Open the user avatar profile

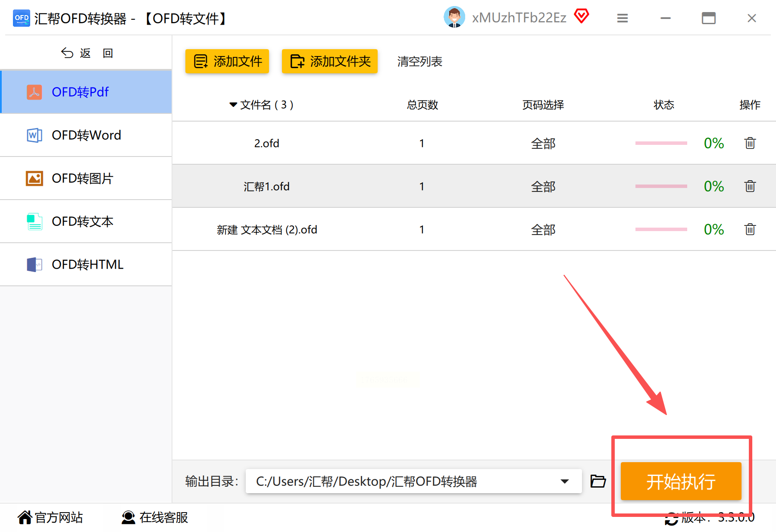click(454, 17)
